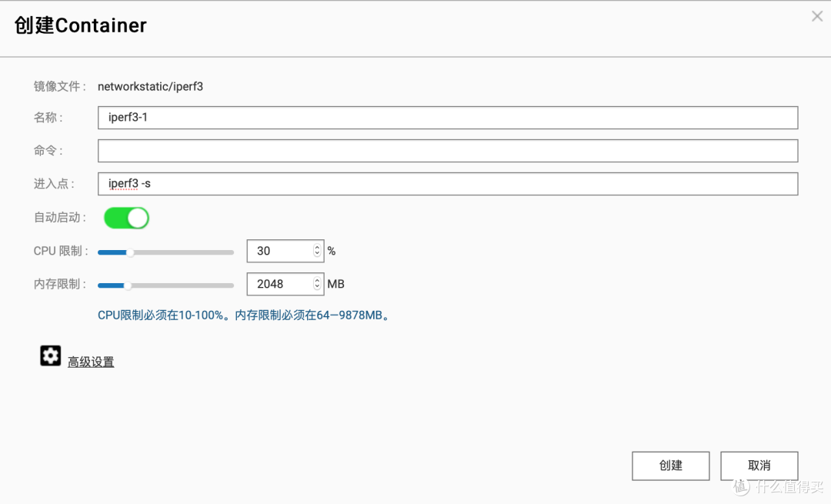
Task: Click the 镜像文件 label
Action: (59, 86)
